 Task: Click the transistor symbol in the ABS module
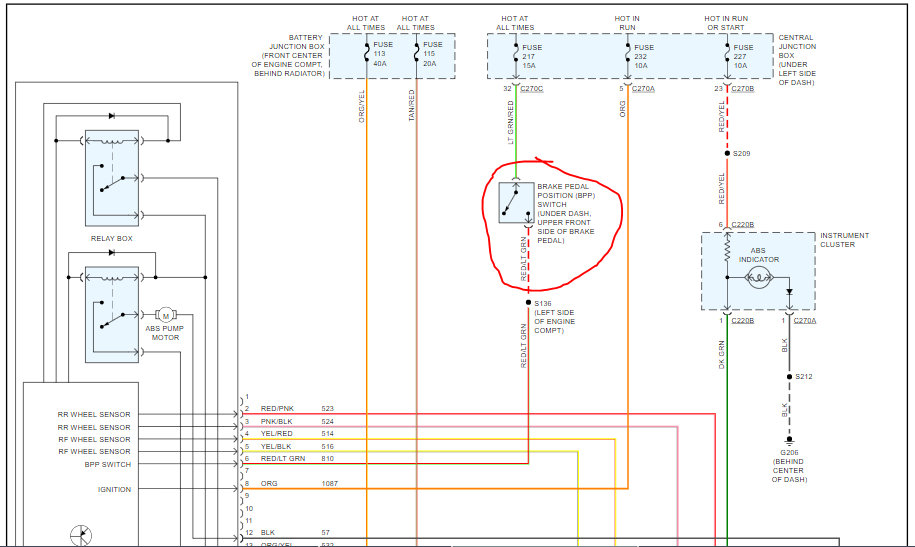click(81, 535)
